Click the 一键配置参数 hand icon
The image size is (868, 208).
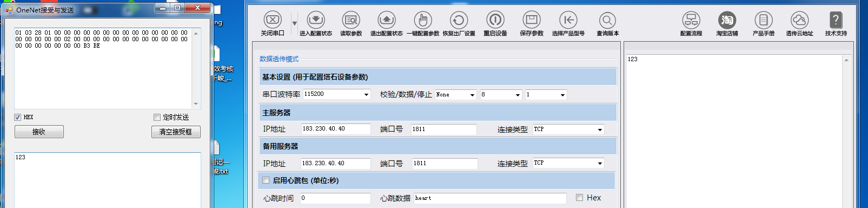tap(423, 20)
